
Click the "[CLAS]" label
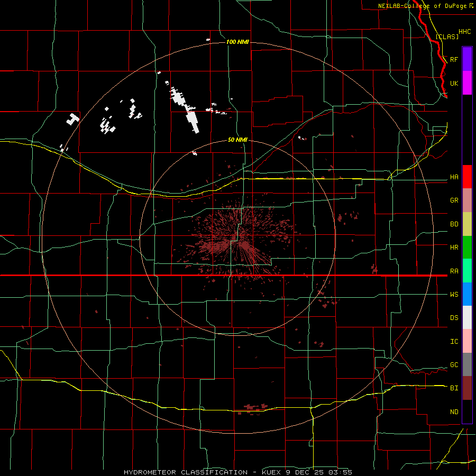point(447,36)
